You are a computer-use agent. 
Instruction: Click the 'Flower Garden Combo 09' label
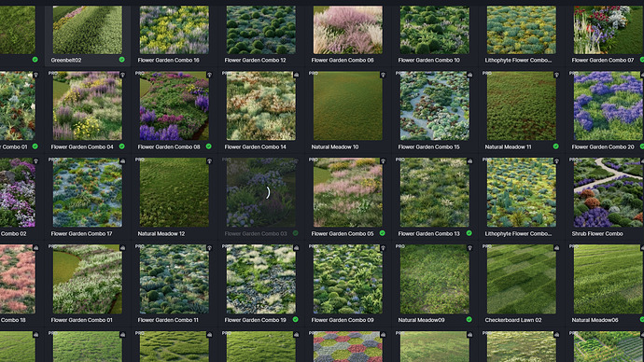pos(343,320)
